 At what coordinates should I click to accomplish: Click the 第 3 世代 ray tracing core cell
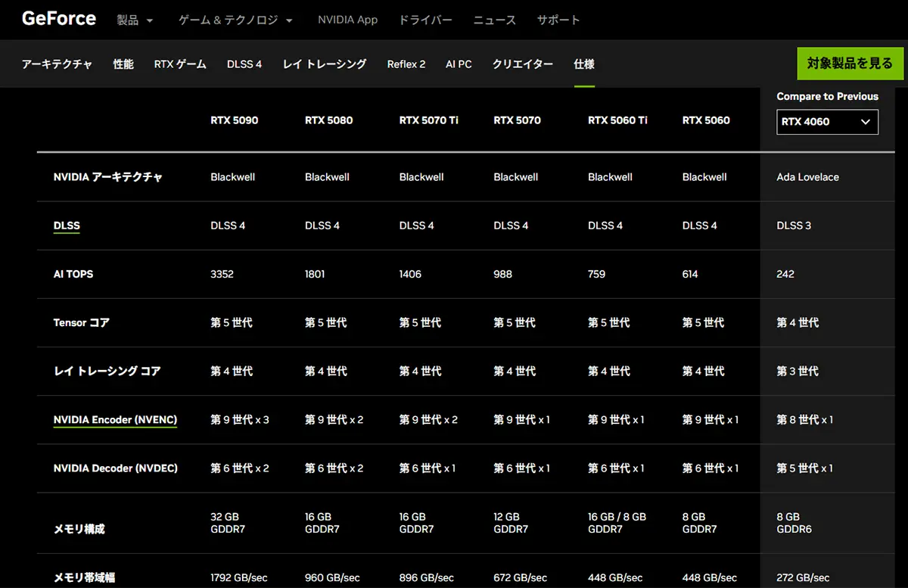(798, 371)
